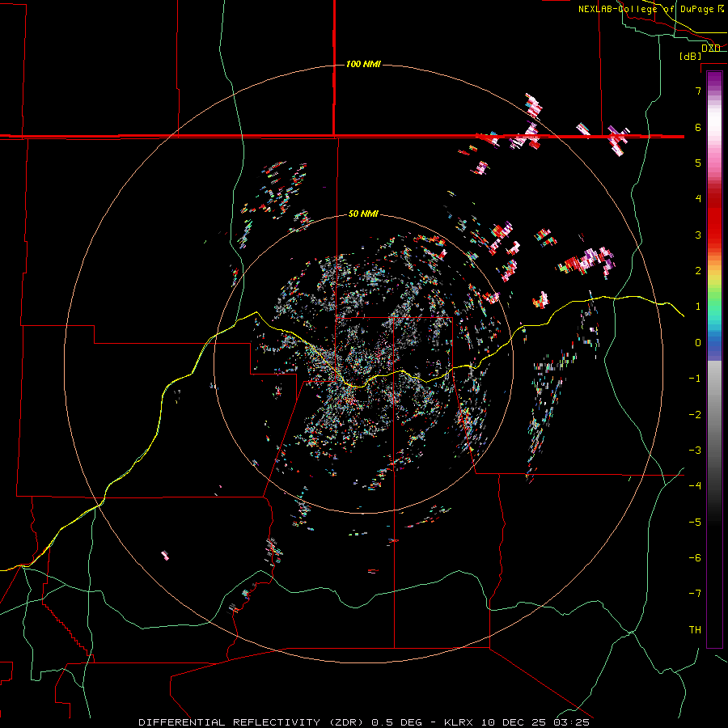Click the 2 value on color scale
Viewport: 728px width, 728px height.
pyautogui.click(x=698, y=271)
